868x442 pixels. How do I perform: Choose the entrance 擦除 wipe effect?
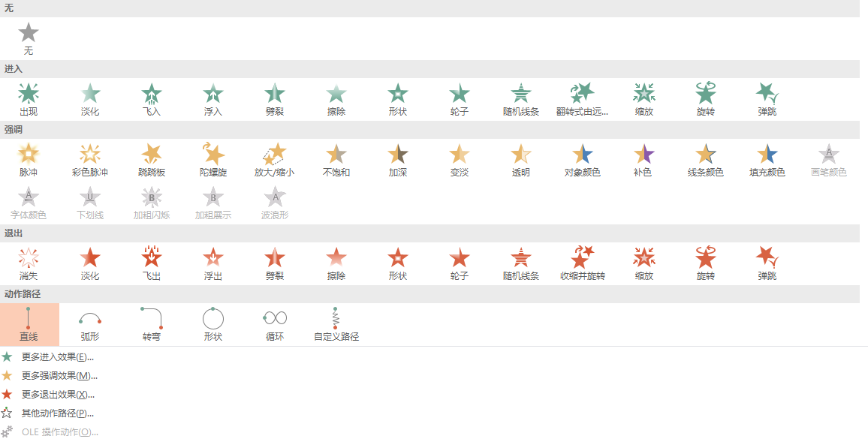point(336,100)
